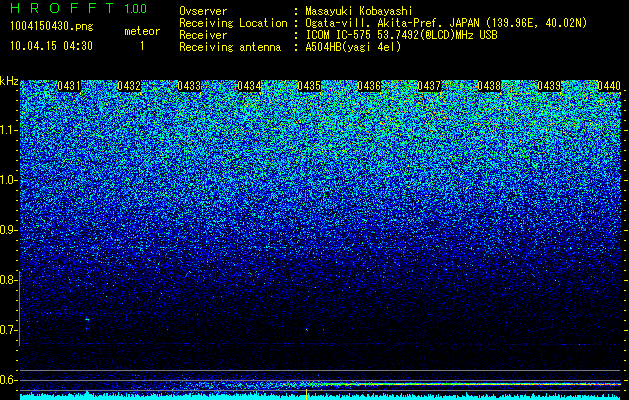The height and width of the screenshot is (400, 629).
Task: Click the 0437 time marker
Action: 429,86
